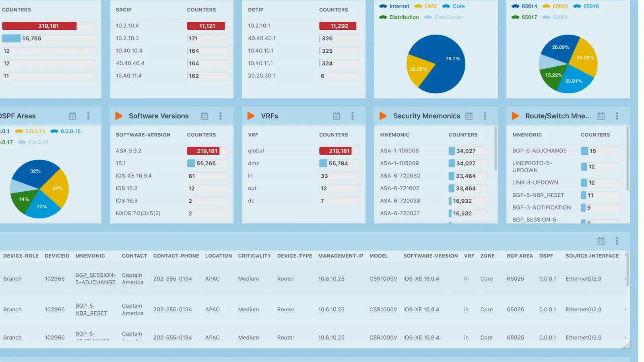Toggle the Internet legend item on the zones pie chart
This screenshot has width=644, height=362.
tap(394, 6)
